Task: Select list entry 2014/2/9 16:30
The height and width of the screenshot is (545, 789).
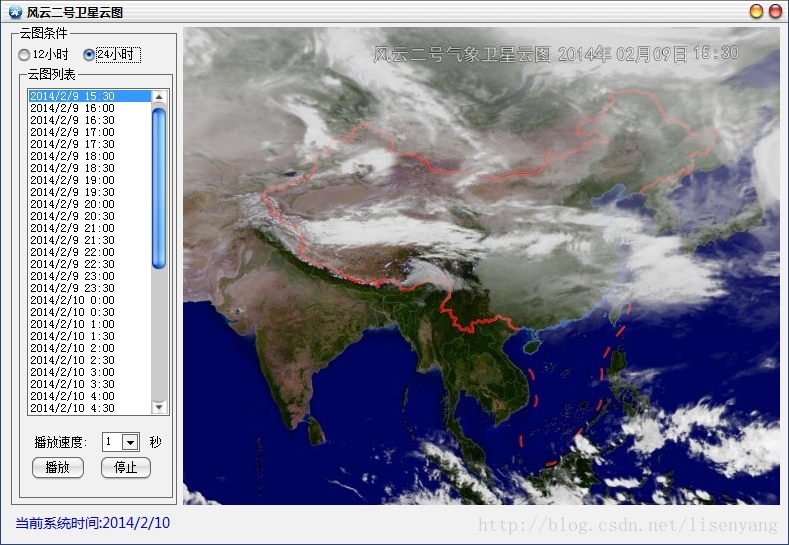Action: tap(90, 120)
